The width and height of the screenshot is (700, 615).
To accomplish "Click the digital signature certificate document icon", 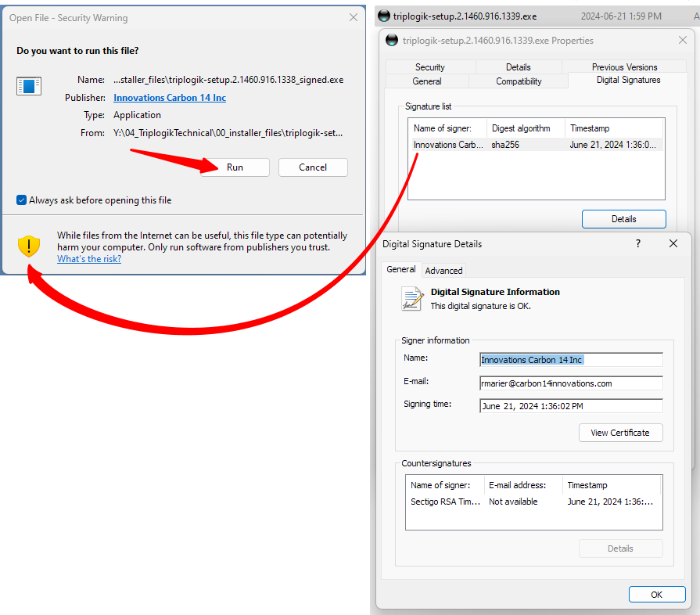I will [412, 298].
